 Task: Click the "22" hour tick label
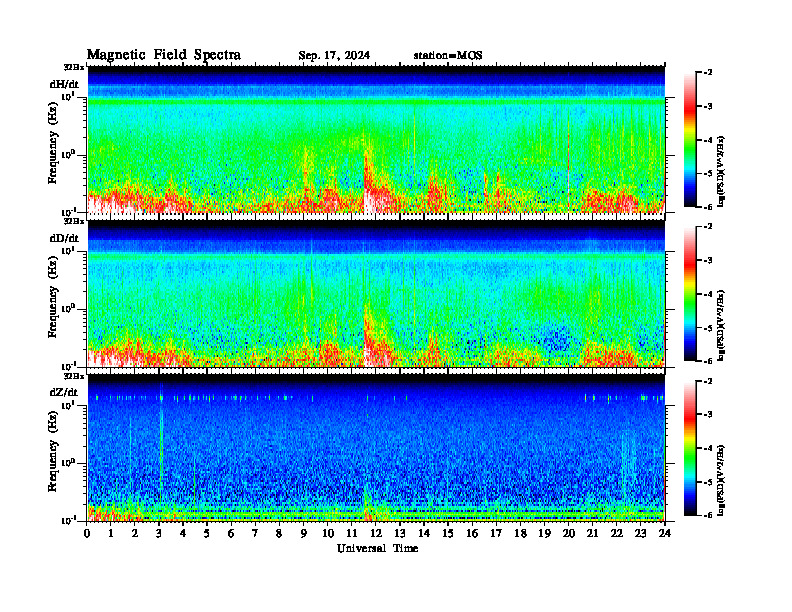pyautogui.click(x=617, y=534)
